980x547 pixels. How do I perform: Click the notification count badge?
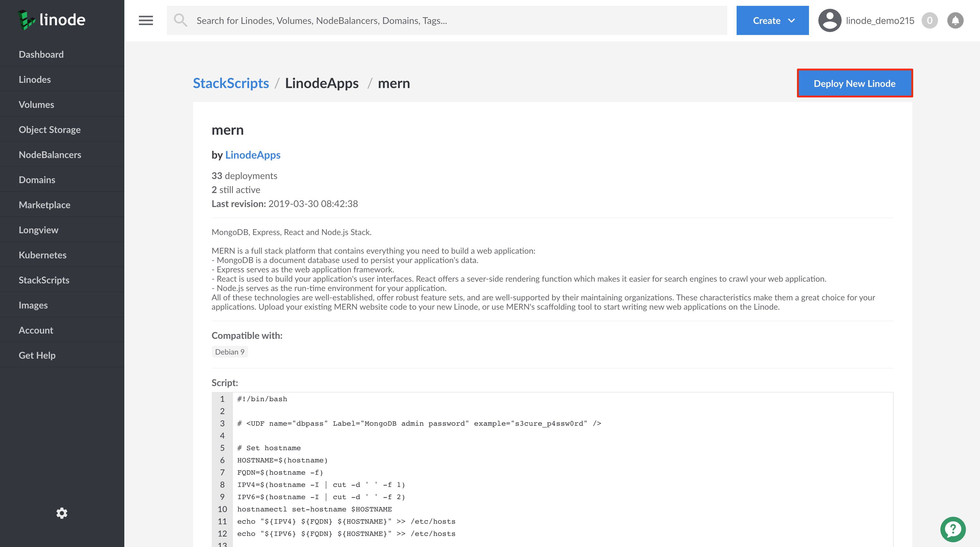coord(930,20)
